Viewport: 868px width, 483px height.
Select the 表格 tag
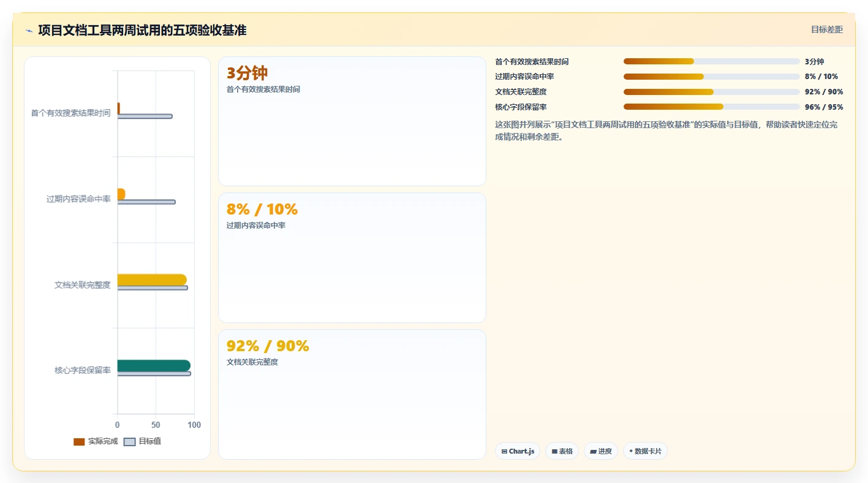click(x=562, y=451)
